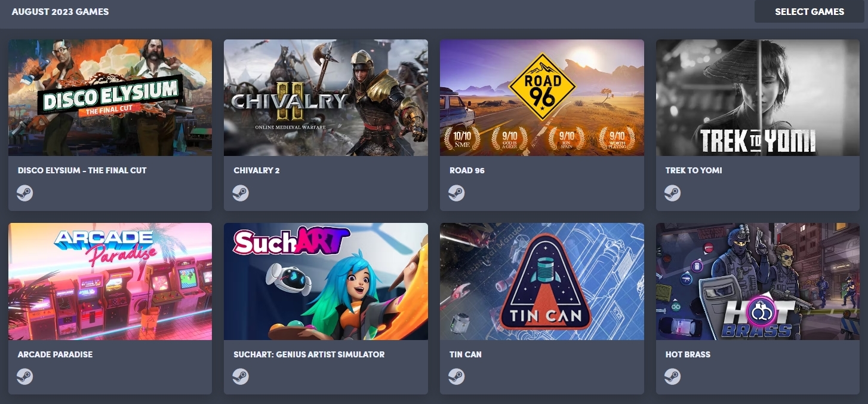Screen dimensions: 868x404
Task: Open Tin Can cover artwork
Action: click(x=542, y=281)
